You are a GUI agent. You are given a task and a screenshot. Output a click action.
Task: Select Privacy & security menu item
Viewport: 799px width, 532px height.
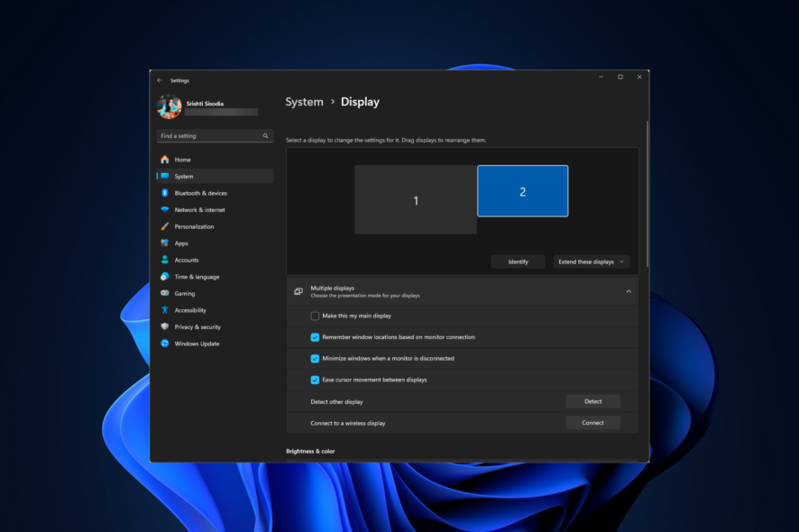[215, 326]
